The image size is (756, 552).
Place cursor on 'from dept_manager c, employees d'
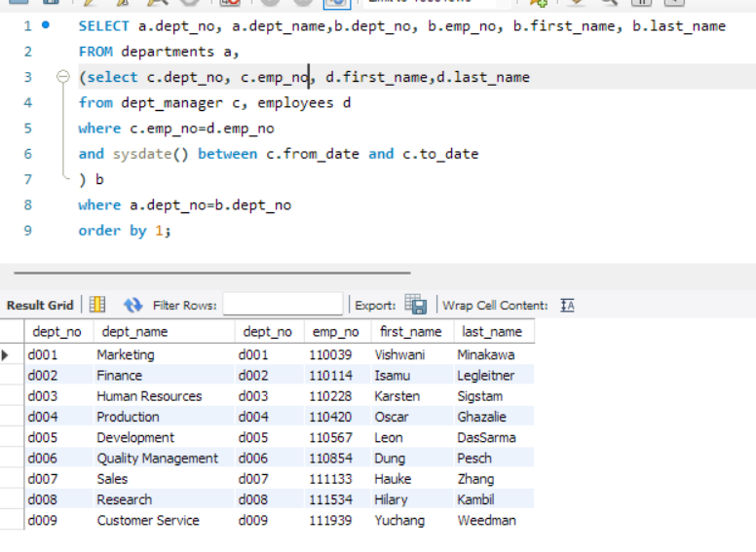click(214, 102)
